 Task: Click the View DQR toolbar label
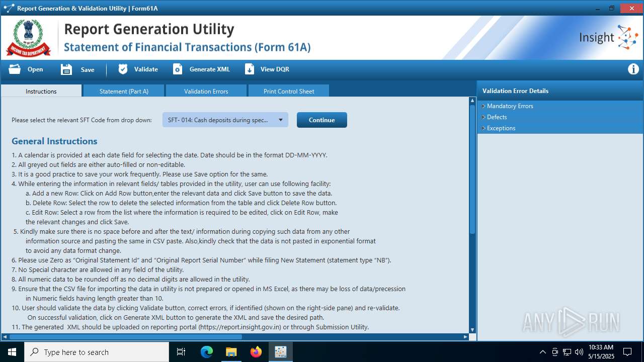pyautogui.click(x=275, y=69)
